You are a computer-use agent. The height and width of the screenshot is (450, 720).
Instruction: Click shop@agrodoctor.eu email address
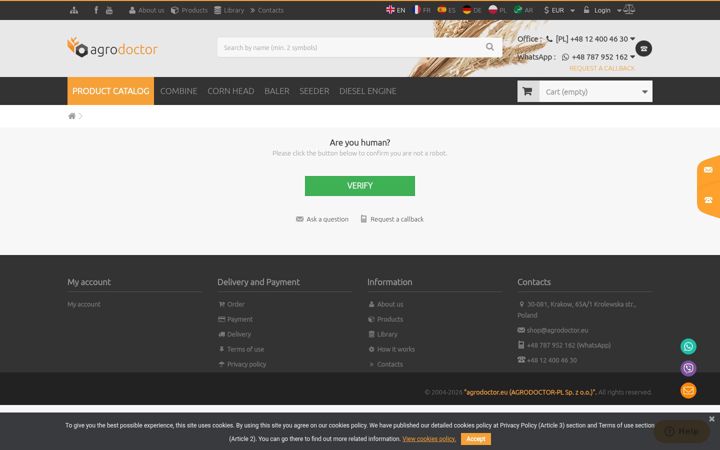(553, 330)
